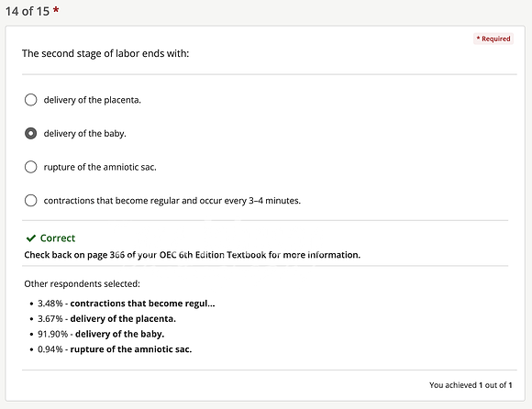The image size is (532, 409).
Task: Click the 'Other respondents selected:' heading
Action: tap(83, 284)
